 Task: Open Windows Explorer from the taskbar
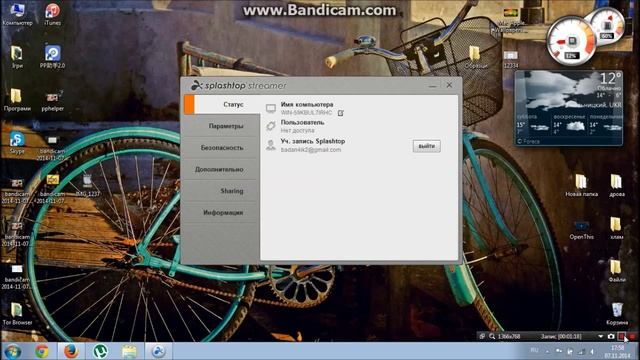coord(129,351)
